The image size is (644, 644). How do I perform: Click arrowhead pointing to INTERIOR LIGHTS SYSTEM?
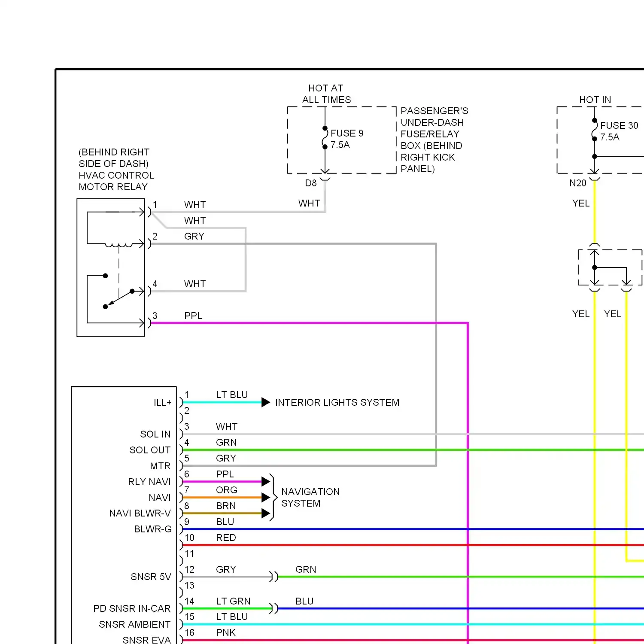266,402
